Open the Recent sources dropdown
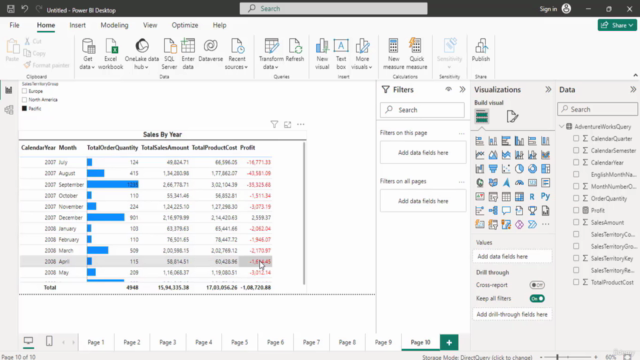Viewport: 640px width, 360px height. pos(237,54)
